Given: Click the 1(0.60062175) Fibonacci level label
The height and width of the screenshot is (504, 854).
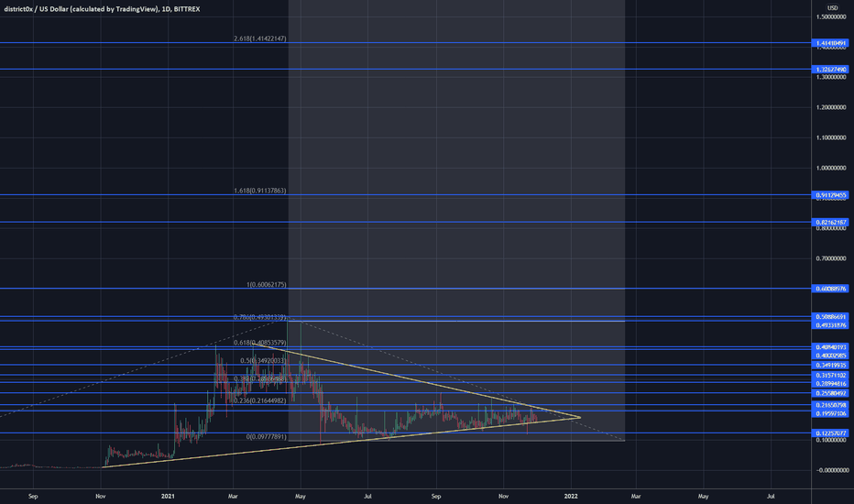Looking at the screenshot, I should [267, 285].
